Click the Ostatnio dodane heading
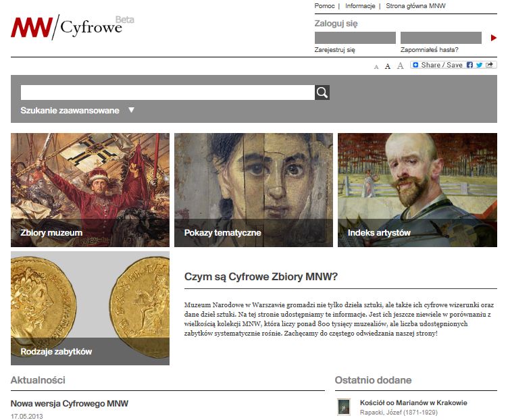 click(373, 380)
